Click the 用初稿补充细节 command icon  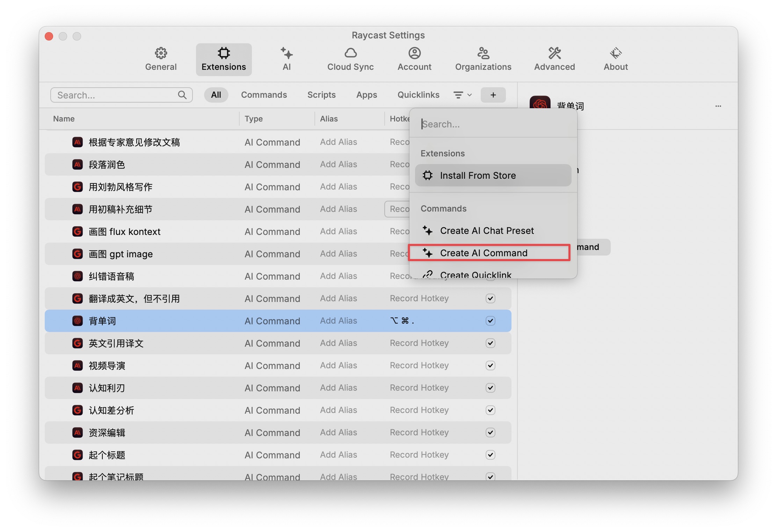click(78, 209)
